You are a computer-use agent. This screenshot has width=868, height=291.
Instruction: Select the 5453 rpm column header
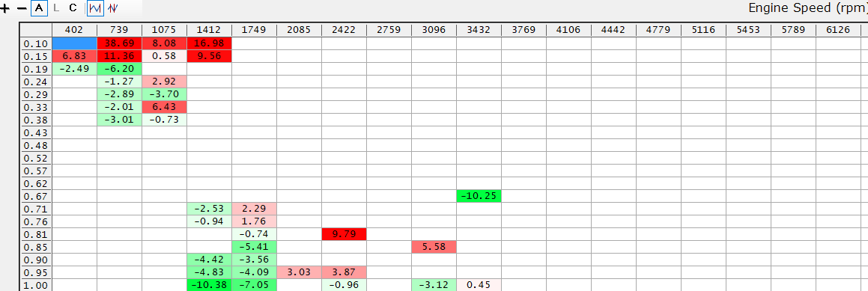click(748, 30)
